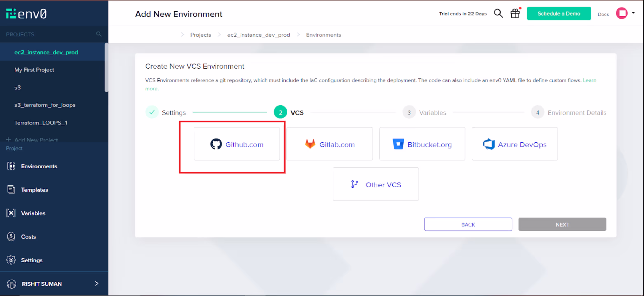
Task: Choose Github.com as the VCS provider
Action: (237, 144)
